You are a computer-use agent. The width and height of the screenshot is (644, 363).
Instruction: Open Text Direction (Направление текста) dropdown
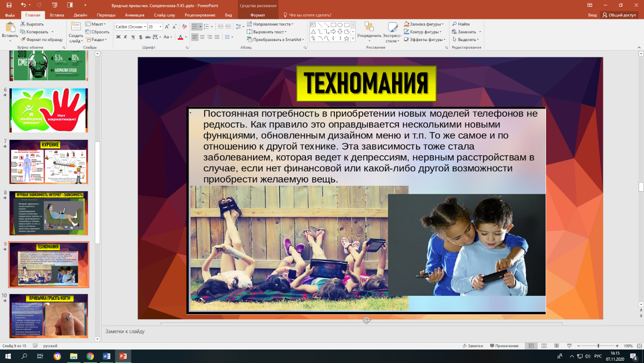[270, 24]
